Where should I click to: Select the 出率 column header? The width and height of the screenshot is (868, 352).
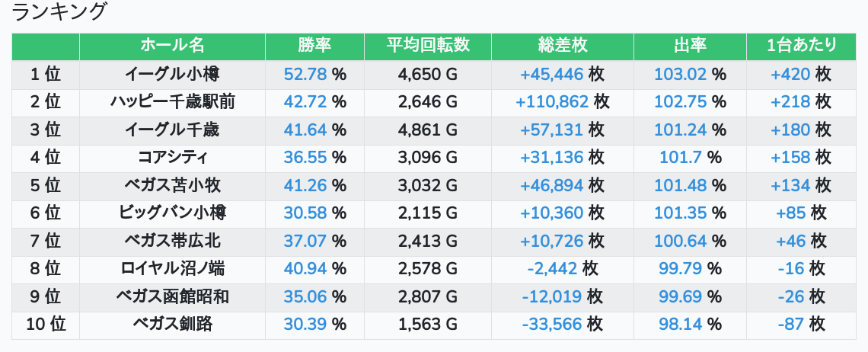[x=690, y=46]
